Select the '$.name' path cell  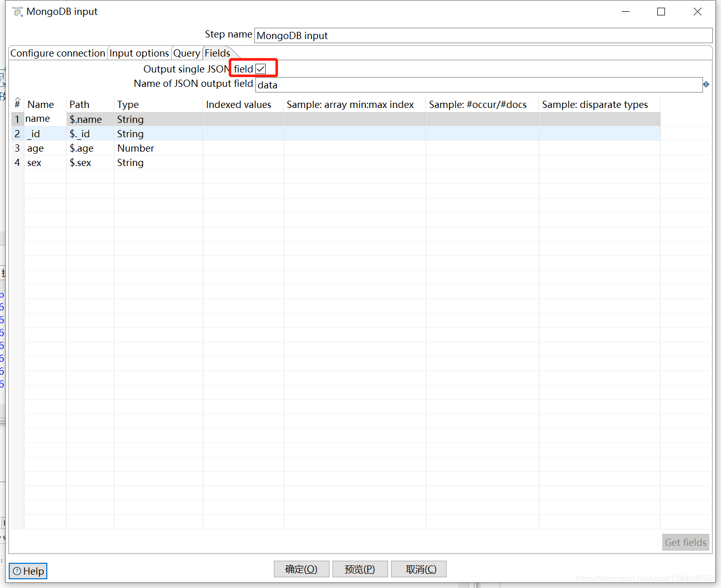pos(90,119)
